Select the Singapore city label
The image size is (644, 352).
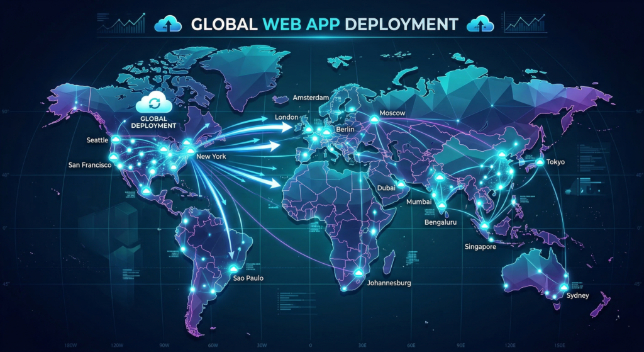tap(480, 247)
